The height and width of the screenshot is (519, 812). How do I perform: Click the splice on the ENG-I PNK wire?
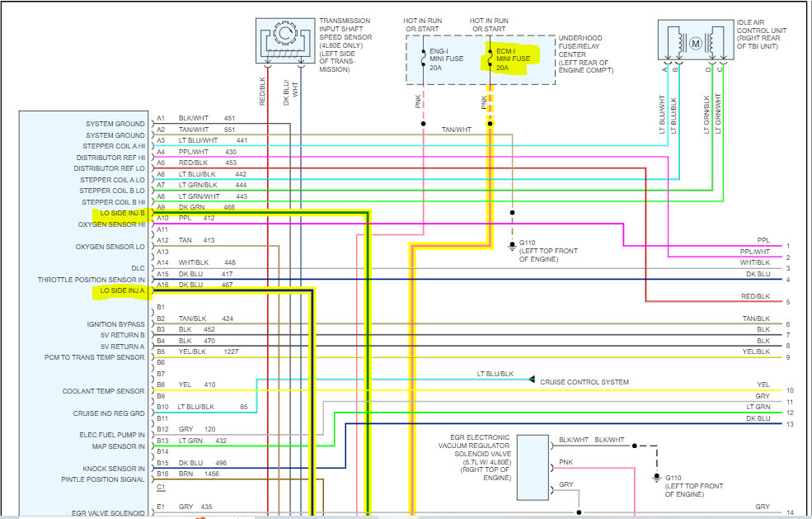tap(423, 124)
